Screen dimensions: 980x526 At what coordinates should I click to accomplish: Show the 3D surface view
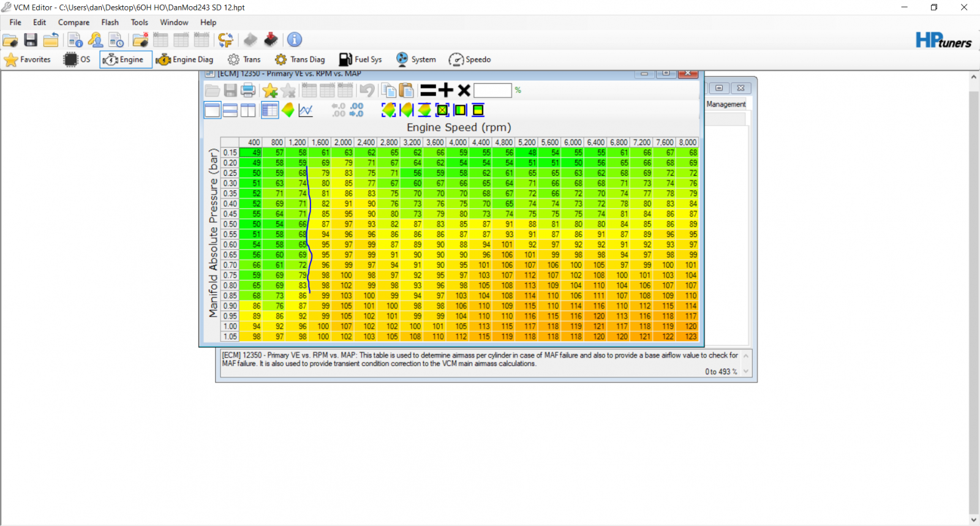tap(288, 110)
